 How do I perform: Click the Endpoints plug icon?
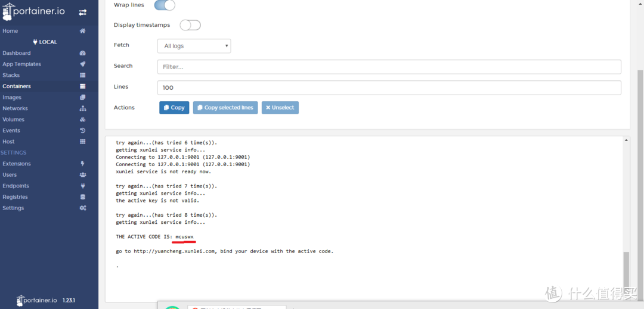(82, 186)
